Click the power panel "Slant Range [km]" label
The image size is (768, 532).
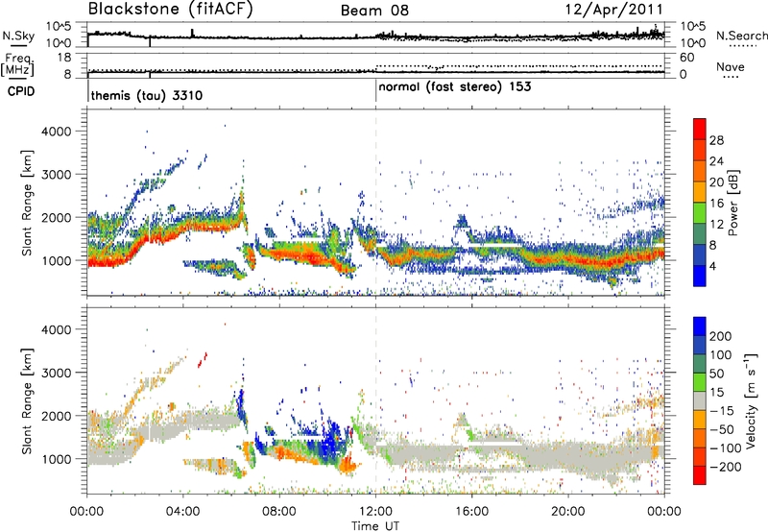(27, 203)
